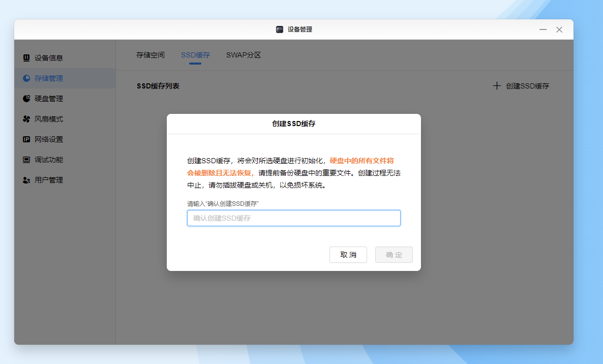Image resolution: width=603 pixels, height=364 pixels.
Task: Click the 创建SSD缓存 dialog title bar
Action: [x=294, y=124]
